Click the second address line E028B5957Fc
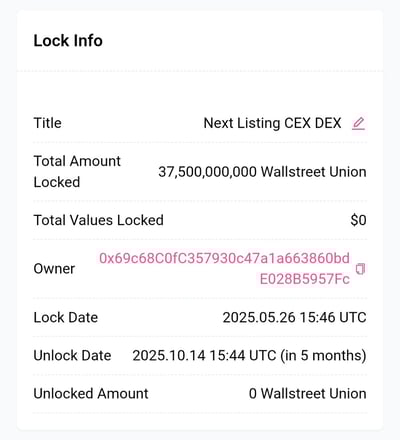Image resolution: width=400 pixels, height=440 pixels. [x=305, y=279]
